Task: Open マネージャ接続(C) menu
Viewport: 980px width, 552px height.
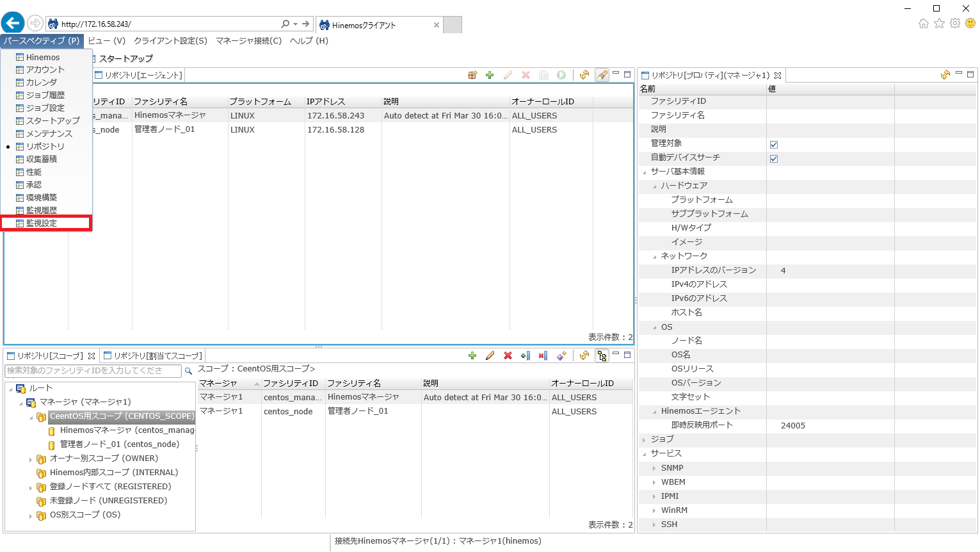Action: coord(248,40)
